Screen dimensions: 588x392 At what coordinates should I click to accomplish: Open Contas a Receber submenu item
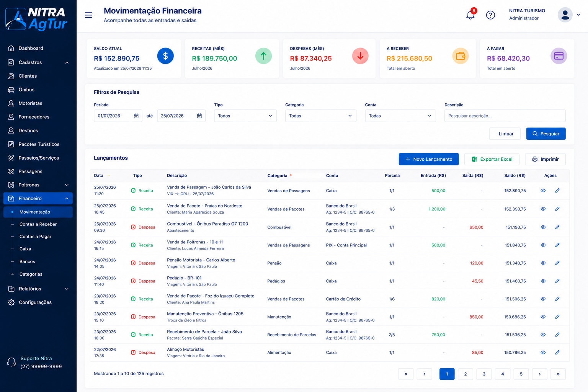coord(38,224)
